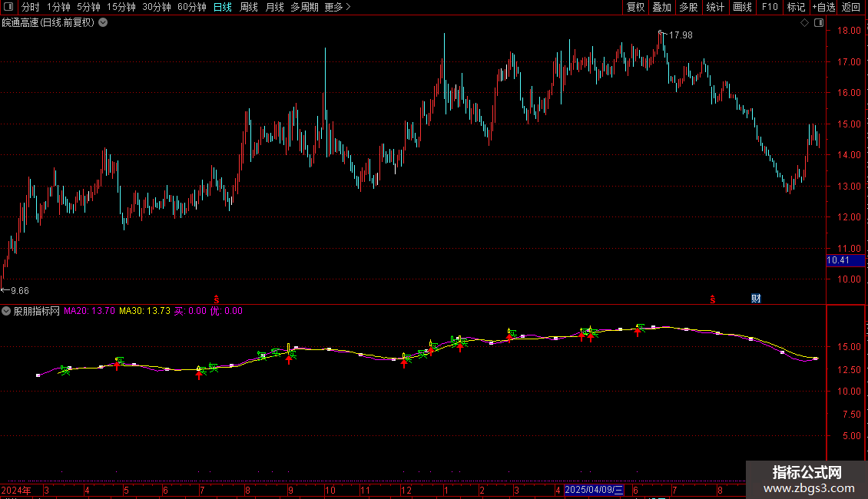Screen dimensions: 868x499
Task: Click the MA20: 13.70 indicator value
Action: click(89, 311)
